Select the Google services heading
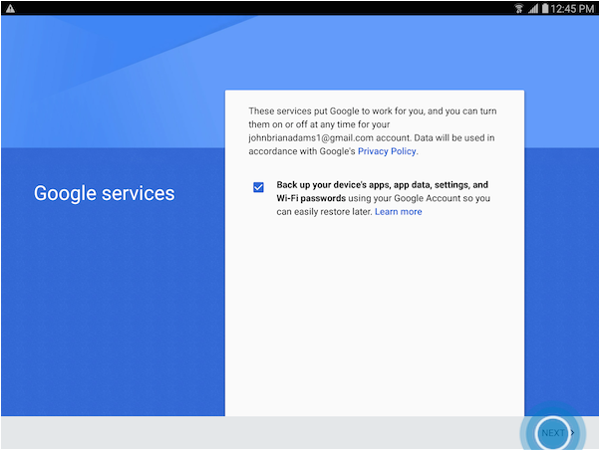 [x=104, y=193]
